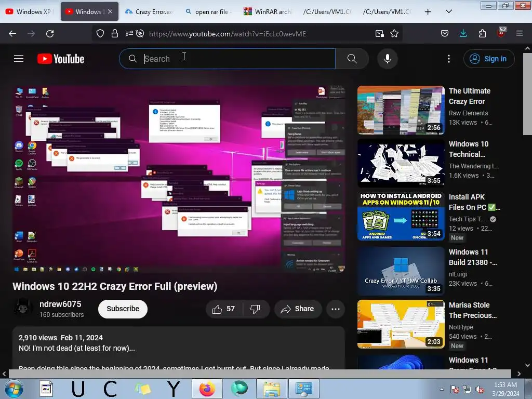Open Windows Explorer folder on the taskbar

[272, 389]
